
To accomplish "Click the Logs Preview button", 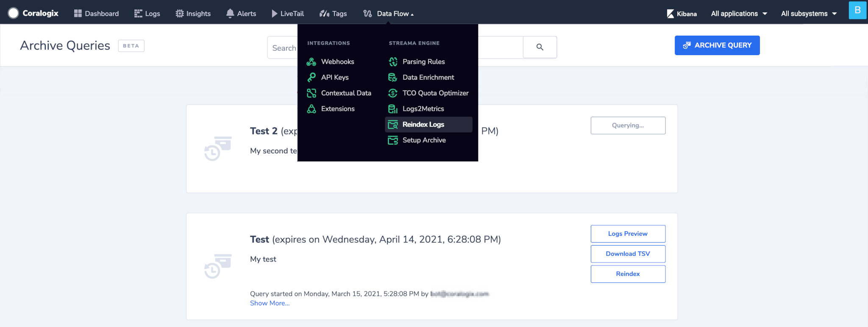I will pyautogui.click(x=628, y=234).
